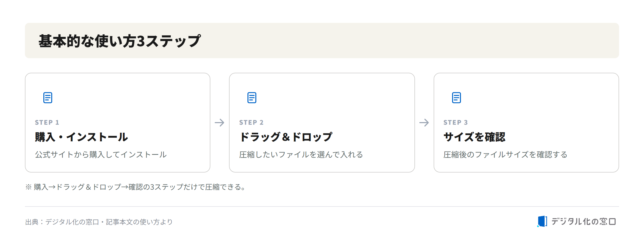Select the 購入・インストール title
This screenshot has width=644, height=252.
[82, 137]
